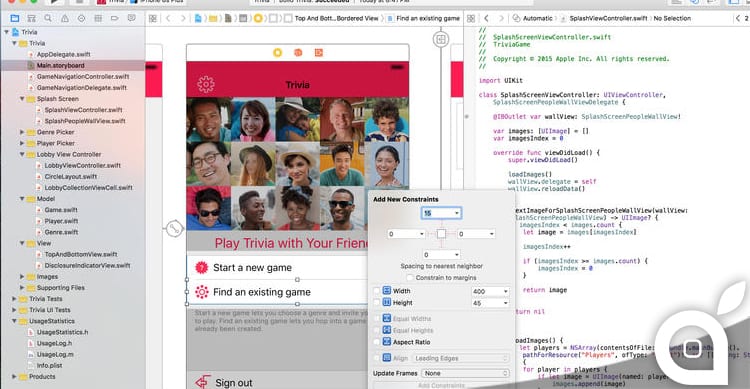Click the settings gear in Trivia scene

coord(206,84)
